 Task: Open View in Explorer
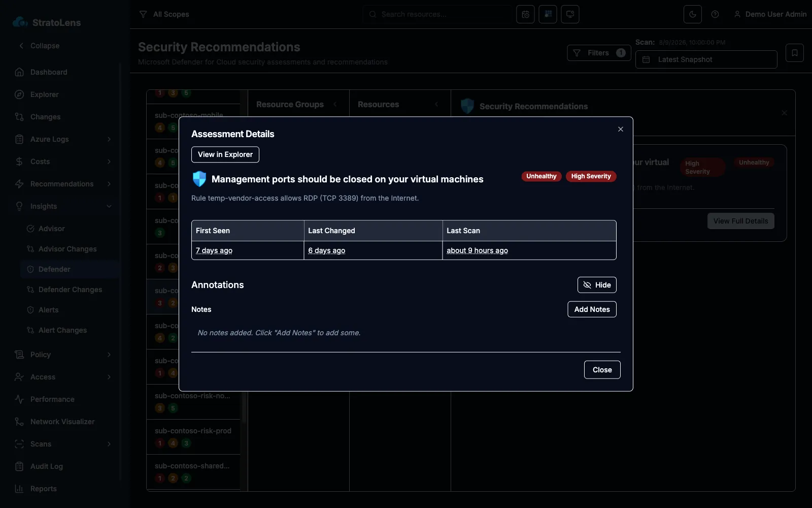225,154
